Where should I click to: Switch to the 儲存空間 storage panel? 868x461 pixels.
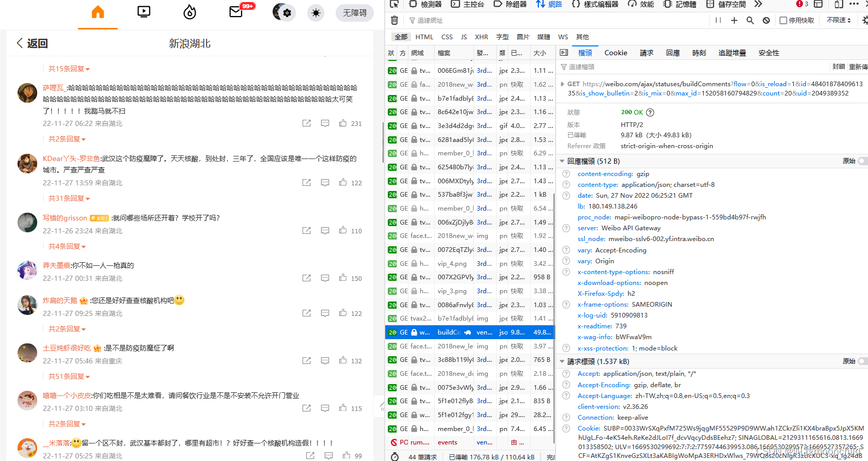point(726,4)
